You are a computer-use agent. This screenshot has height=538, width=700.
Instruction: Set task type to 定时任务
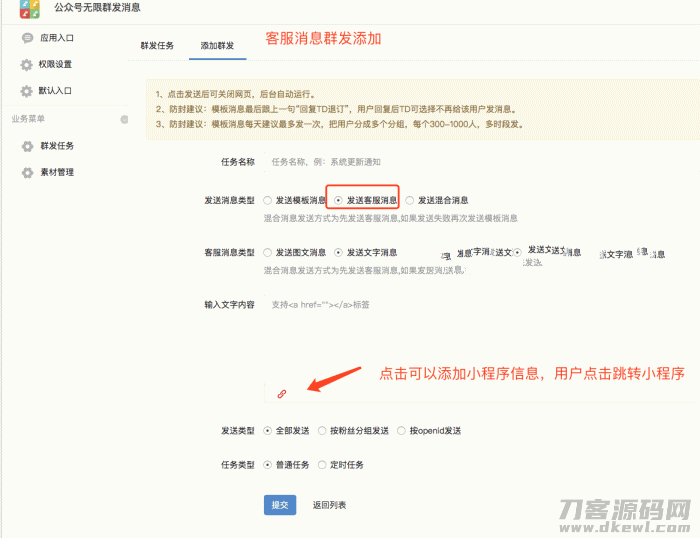322,465
